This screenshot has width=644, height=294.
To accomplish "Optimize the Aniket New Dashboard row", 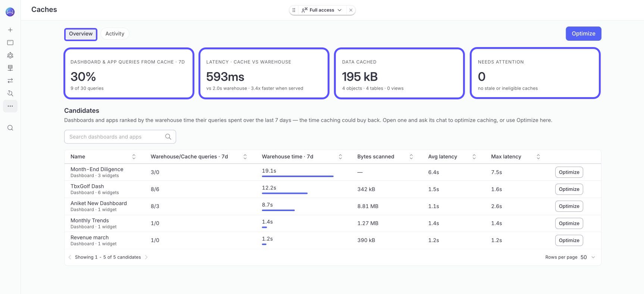I will pos(569,206).
